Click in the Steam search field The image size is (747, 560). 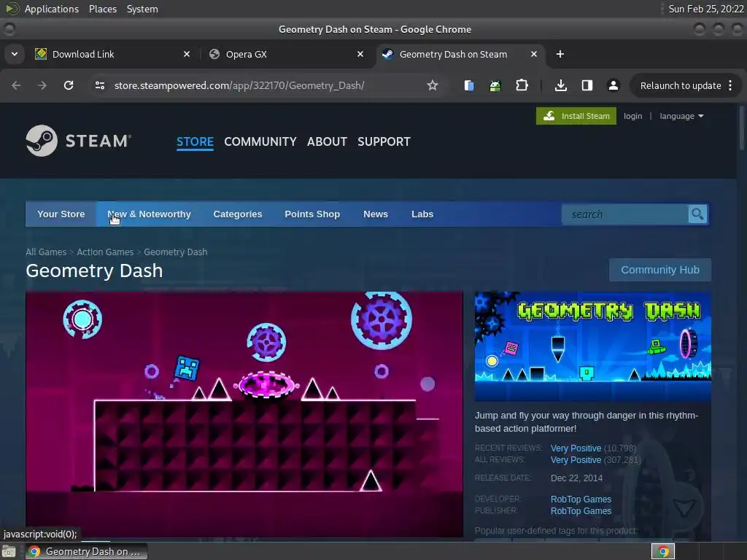coord(625,214)
